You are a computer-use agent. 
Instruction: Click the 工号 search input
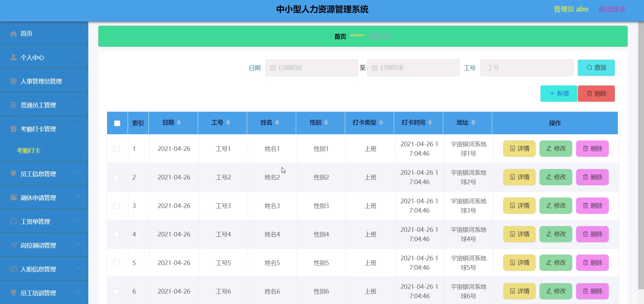tap(527, 68)
